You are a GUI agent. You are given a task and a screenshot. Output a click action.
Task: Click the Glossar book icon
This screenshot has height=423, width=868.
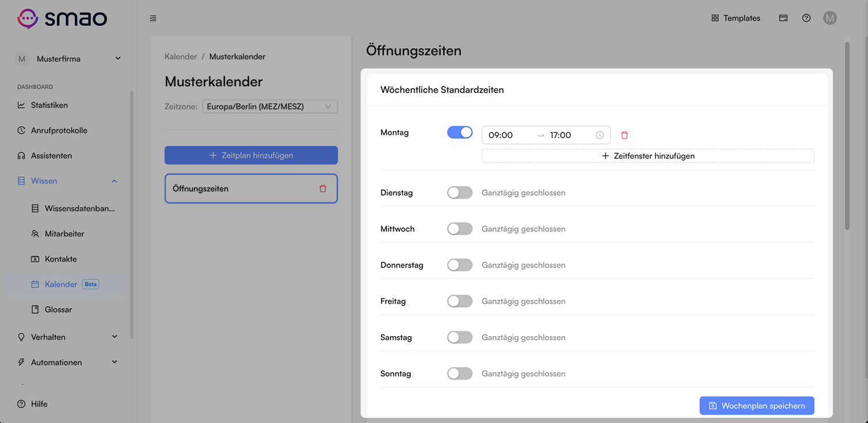coord(35,310)
